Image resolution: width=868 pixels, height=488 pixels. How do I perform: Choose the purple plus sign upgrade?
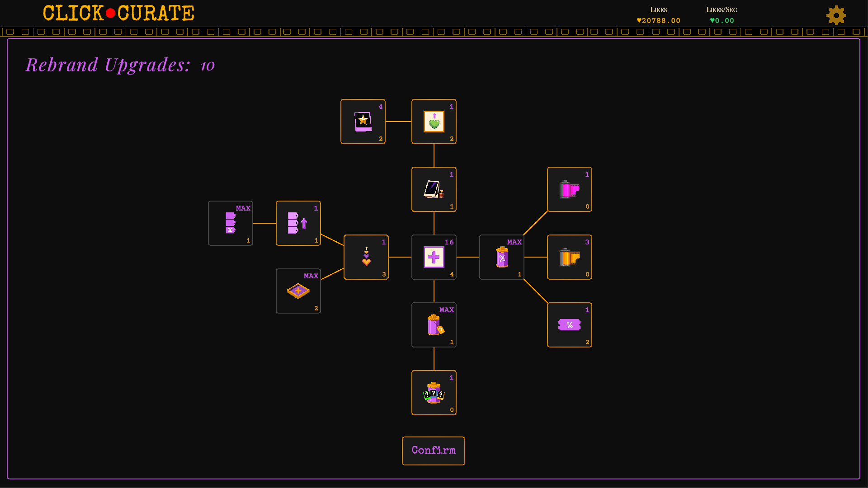coord(434,257)
